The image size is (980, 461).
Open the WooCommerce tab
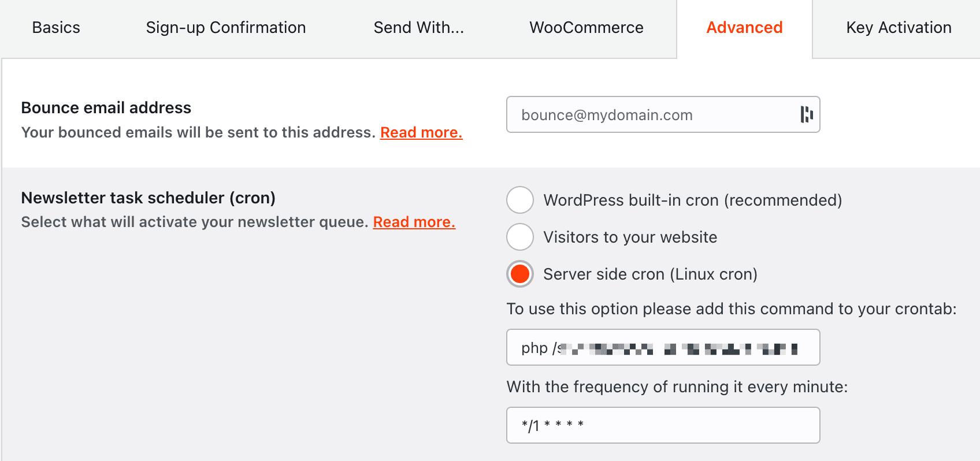[586, 28]
